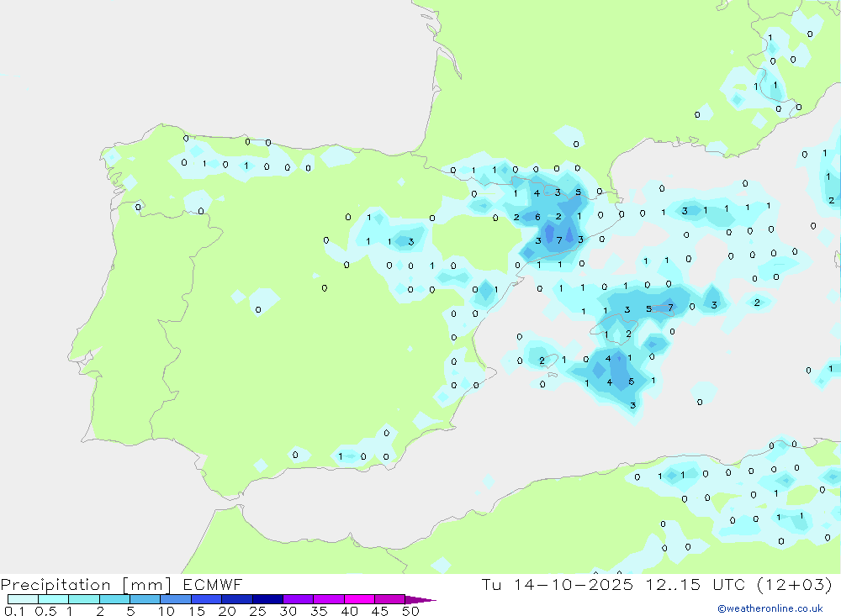Pick the legend swatch between 0.5 and 1
Image resolution: width=841 pixels, height=616 pixels.
tap(53, 599)
